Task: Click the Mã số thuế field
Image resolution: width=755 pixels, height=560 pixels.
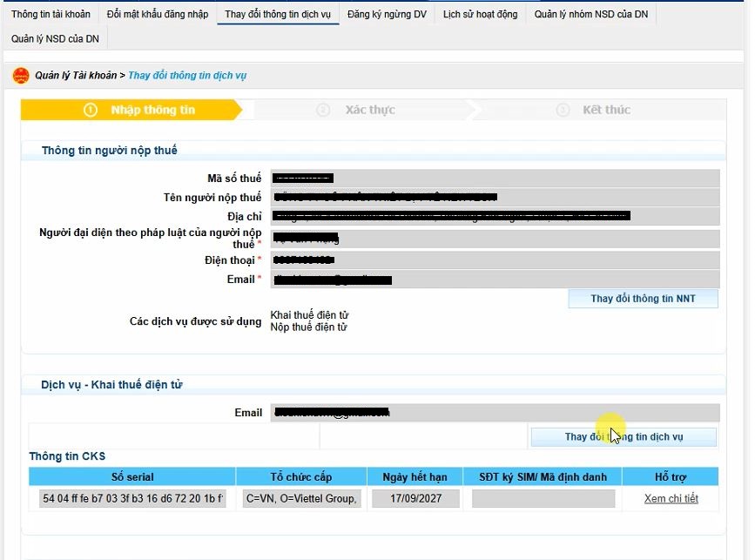Action: click(x=495, y=179)
